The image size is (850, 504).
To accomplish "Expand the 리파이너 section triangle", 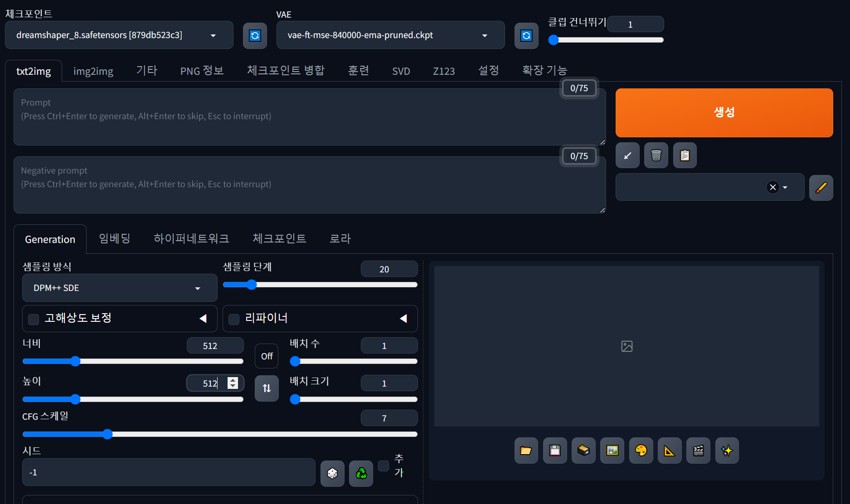I will (403, 319).
